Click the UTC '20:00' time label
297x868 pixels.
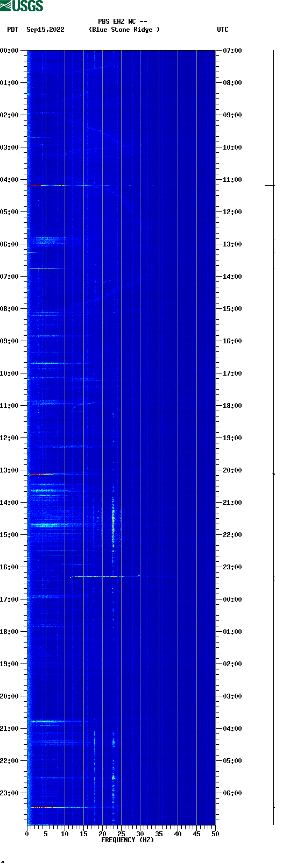point(232,470)
